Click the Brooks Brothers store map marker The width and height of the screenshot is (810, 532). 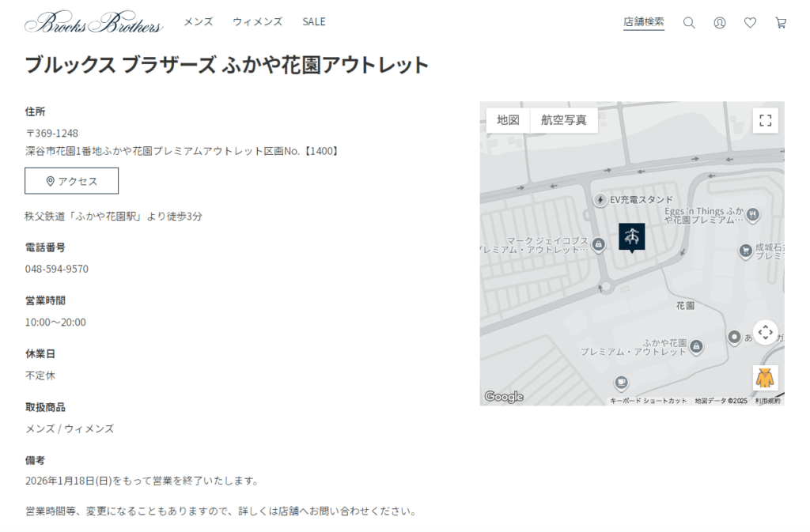631,236
